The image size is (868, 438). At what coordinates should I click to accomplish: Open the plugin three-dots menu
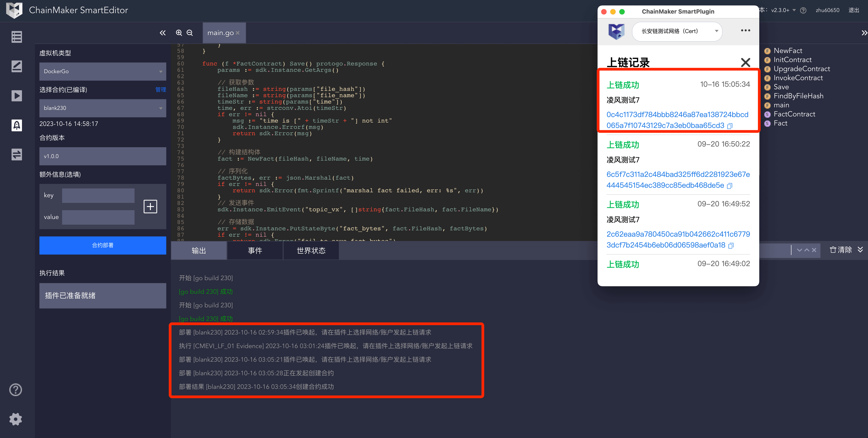(745, 31)
